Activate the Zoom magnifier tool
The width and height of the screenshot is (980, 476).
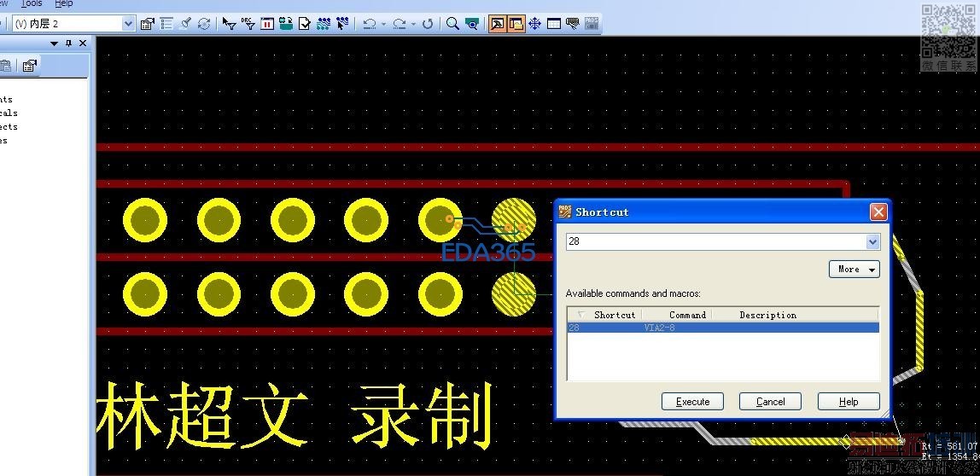coord(453,24)
